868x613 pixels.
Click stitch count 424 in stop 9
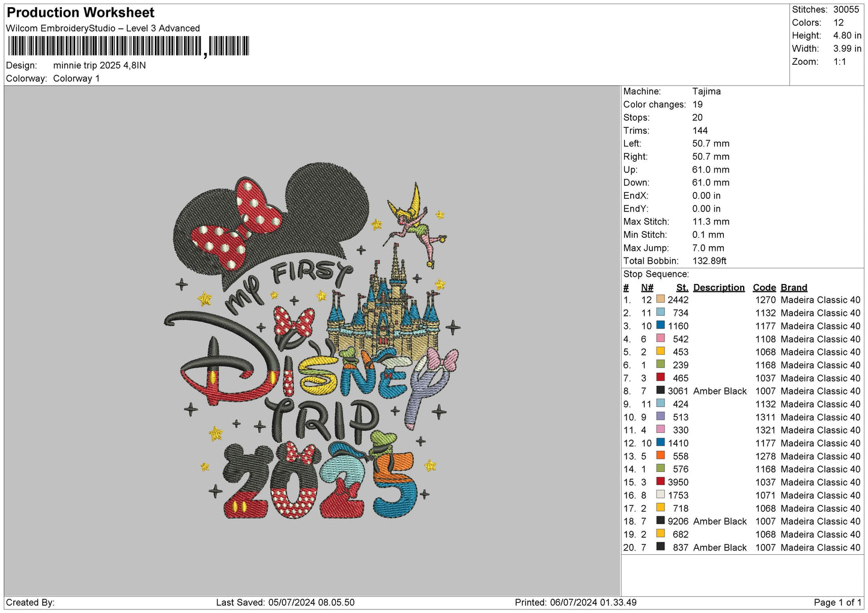pos(681,403)
